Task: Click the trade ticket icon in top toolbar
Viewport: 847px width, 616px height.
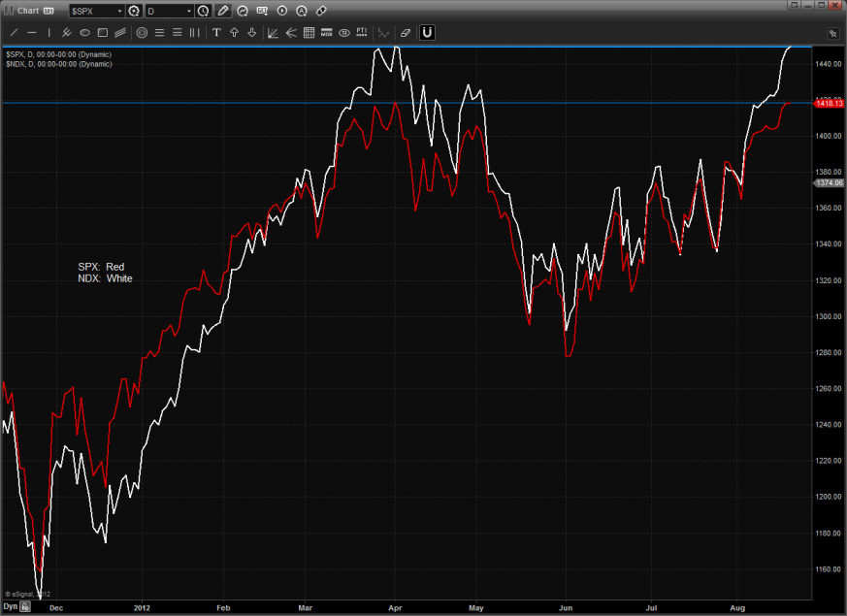Action: click(321, 11)
